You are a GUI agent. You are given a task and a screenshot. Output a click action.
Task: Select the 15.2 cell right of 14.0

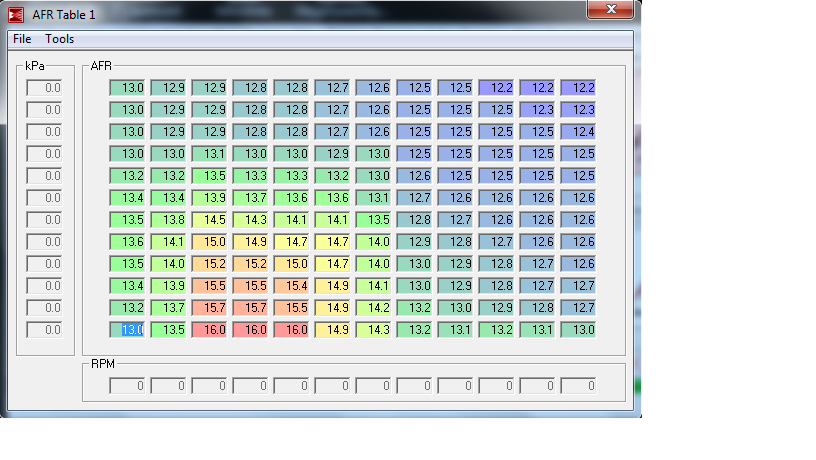[209, 264]
